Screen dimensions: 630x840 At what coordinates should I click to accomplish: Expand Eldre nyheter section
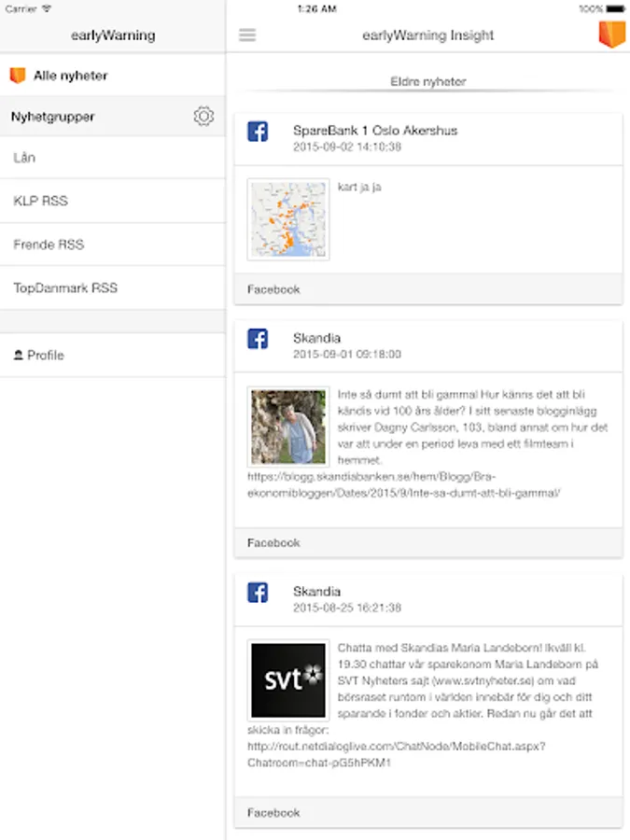coord(427,82)
